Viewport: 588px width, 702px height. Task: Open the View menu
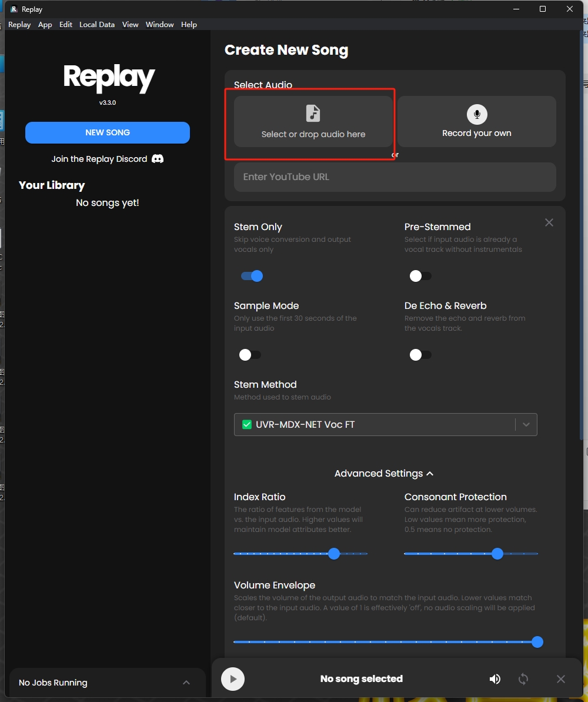point(130,25)
